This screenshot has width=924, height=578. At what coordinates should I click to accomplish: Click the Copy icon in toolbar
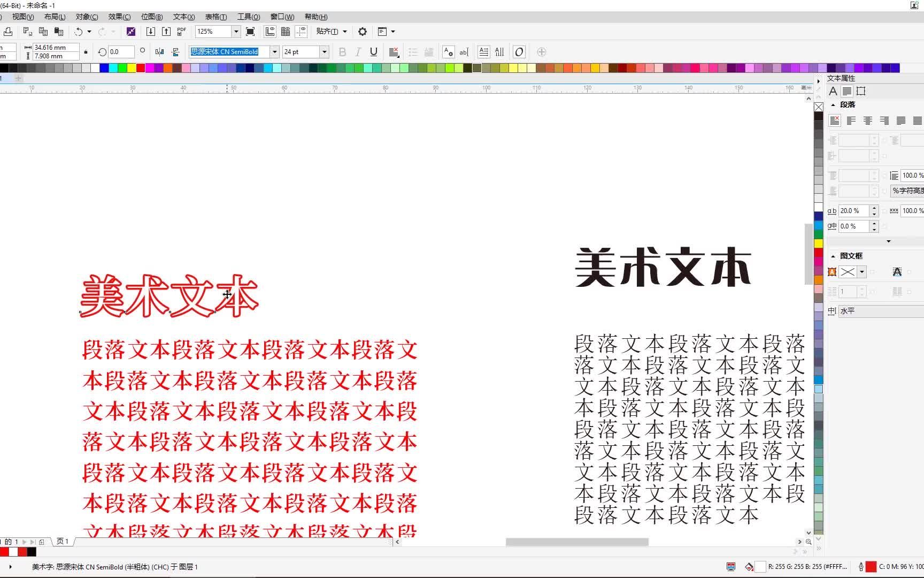coord(43,32)
